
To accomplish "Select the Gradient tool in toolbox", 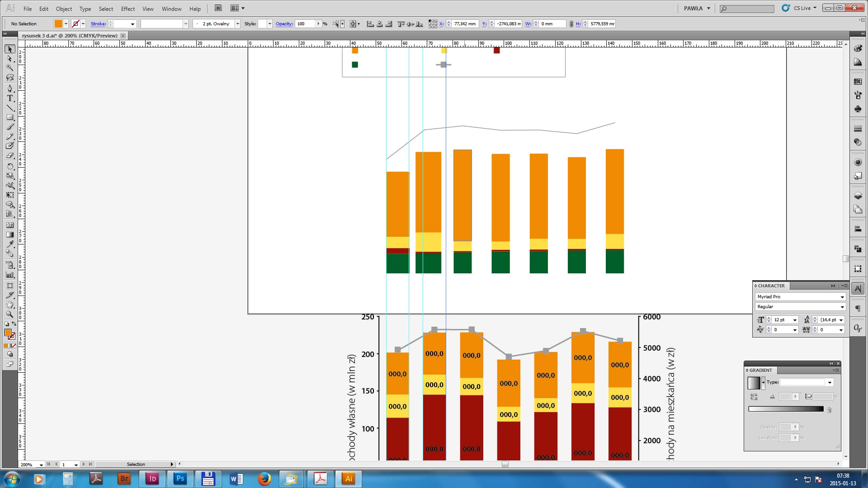I will pyautogui.click(x=10, y=235).
